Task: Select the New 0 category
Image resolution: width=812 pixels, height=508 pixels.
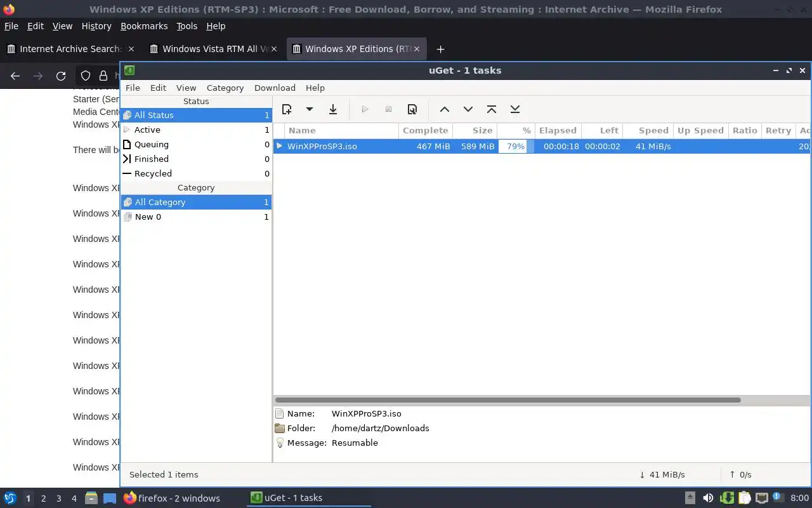Action: (x=196, y=217)
